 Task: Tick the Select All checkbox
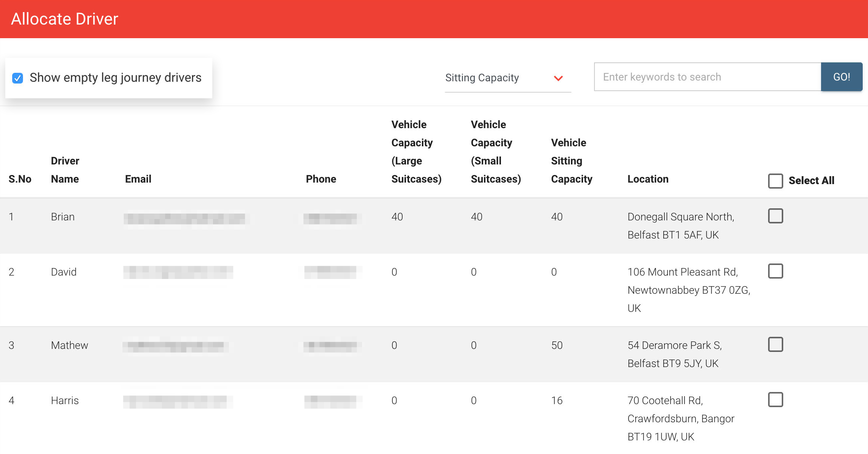(775, 181)
